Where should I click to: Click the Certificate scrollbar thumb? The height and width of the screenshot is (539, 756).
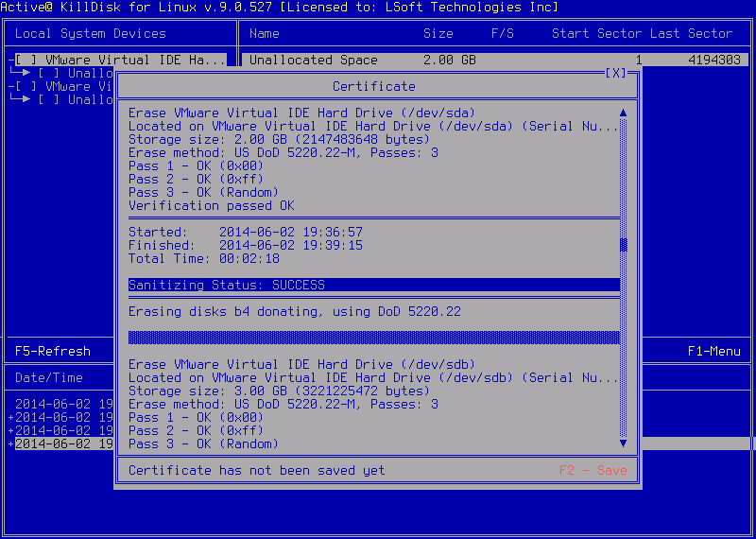pyautogui.click(x=623, y=245)
